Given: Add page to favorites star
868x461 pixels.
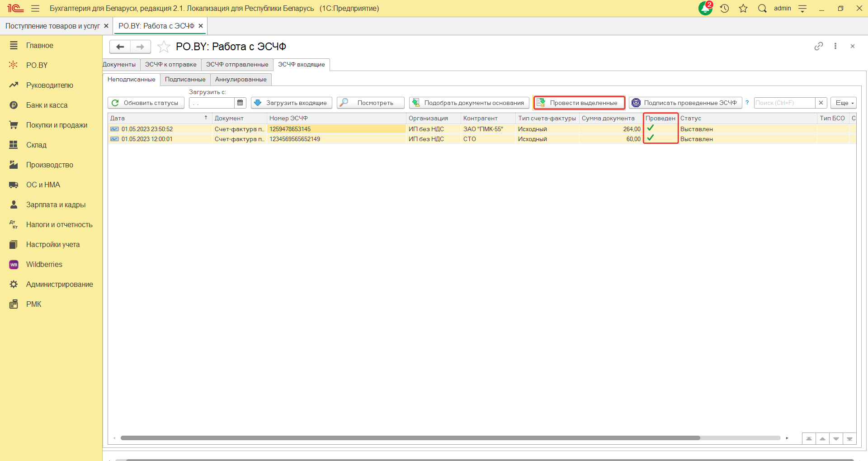Looking at the screenshot, I should pyautogui.click(x=164, y=47).
